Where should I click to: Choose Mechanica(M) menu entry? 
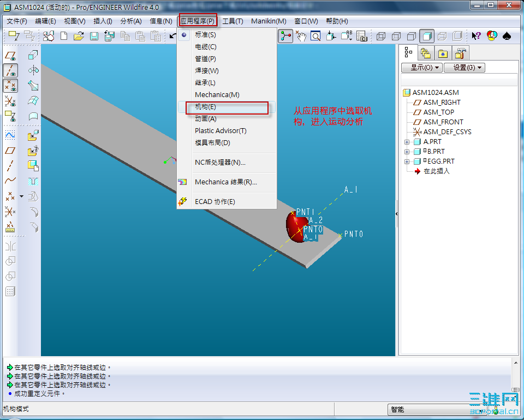click(227, 95)
